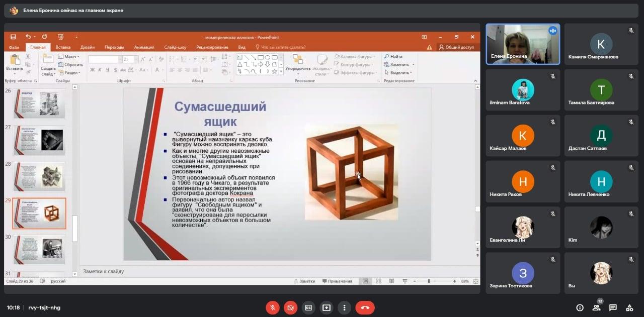Open the chat panel icon

(613, 307)
